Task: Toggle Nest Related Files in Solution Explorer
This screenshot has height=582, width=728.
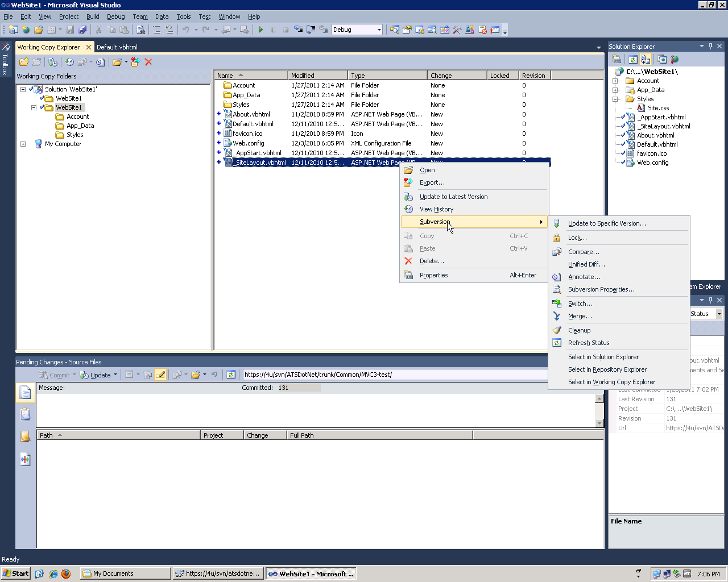Action: [x=646, y=59]
